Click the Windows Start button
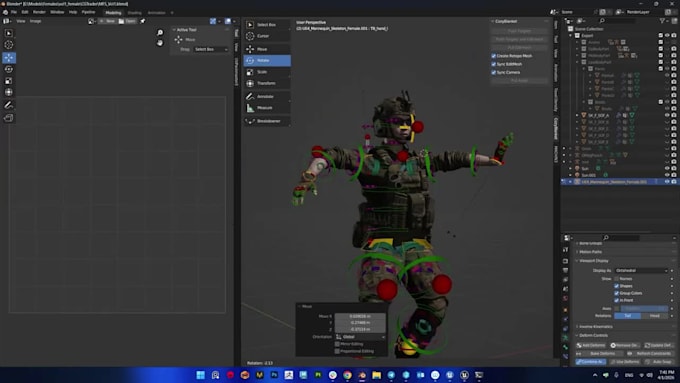Image resolution: width=680 pixels, height=383 pixels. [x=200, y=375]
